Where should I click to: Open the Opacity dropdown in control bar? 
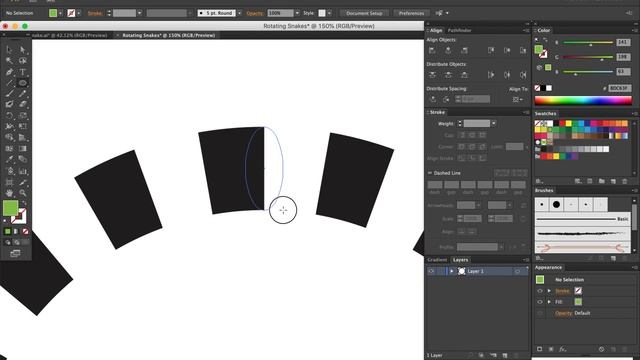297,13
